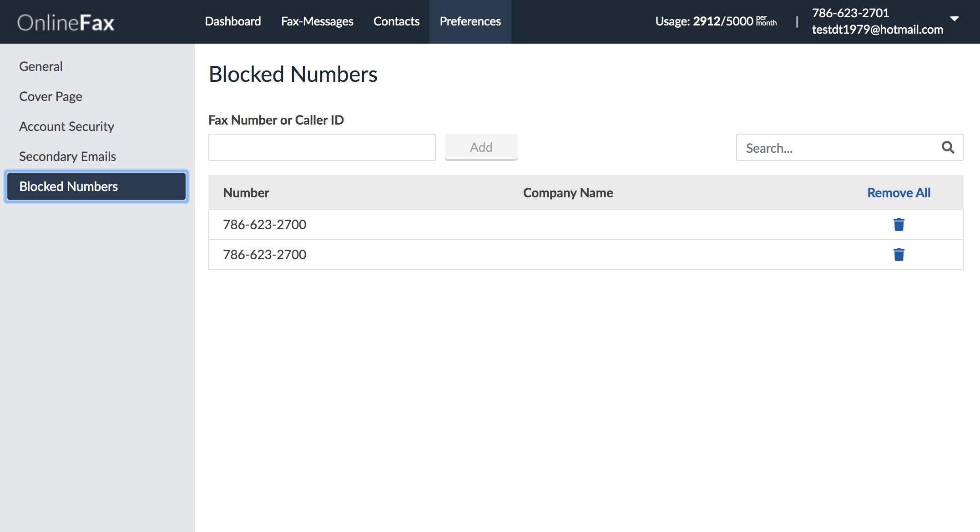This screenshot has height=532, width=980.
Task: Switch to Fax-Messages
Action: 317,21
